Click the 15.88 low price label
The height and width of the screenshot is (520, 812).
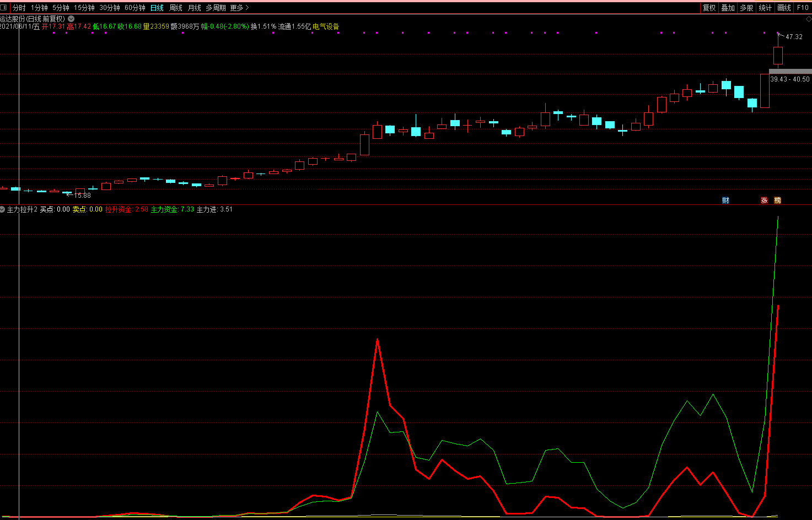82,196
